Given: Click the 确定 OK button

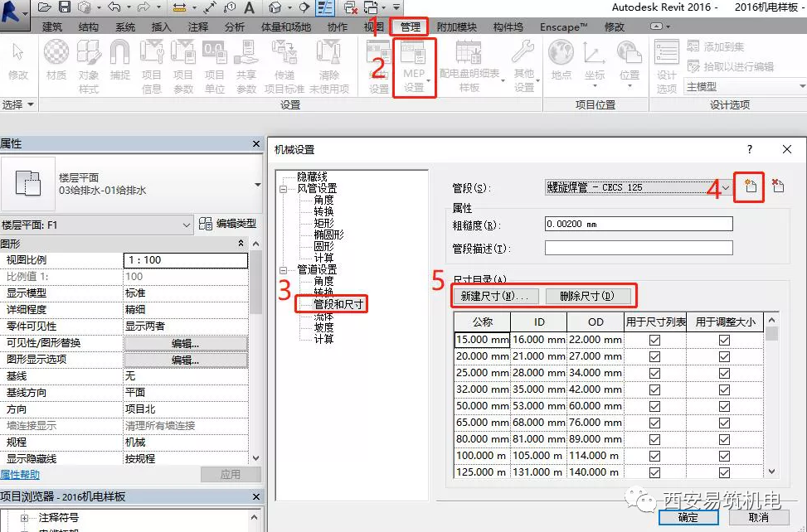Looking at the screenshot, I should [688, 518].
